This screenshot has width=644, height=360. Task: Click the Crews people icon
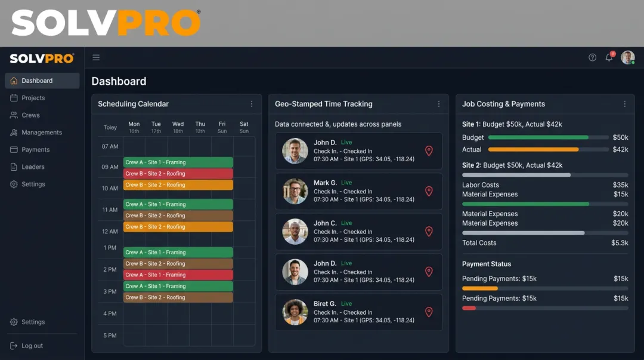coord(14,115)
